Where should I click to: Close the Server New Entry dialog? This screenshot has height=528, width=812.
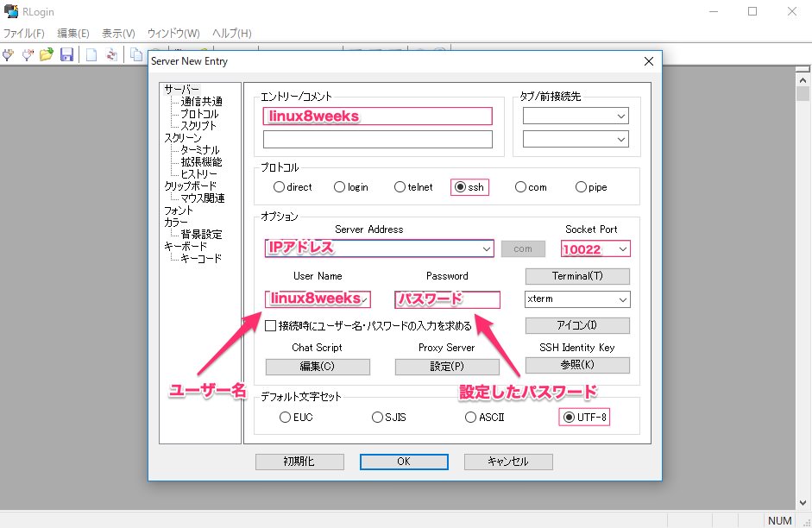tap(648, 61)
